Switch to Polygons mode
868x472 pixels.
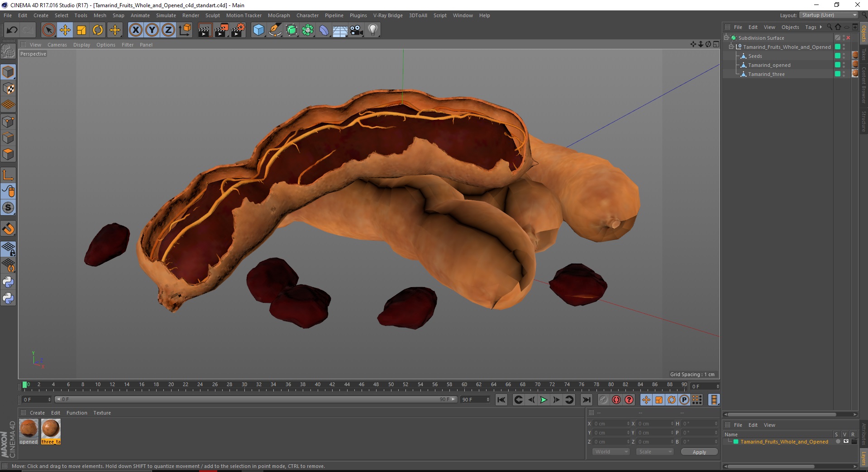click(x=8, y=154)
